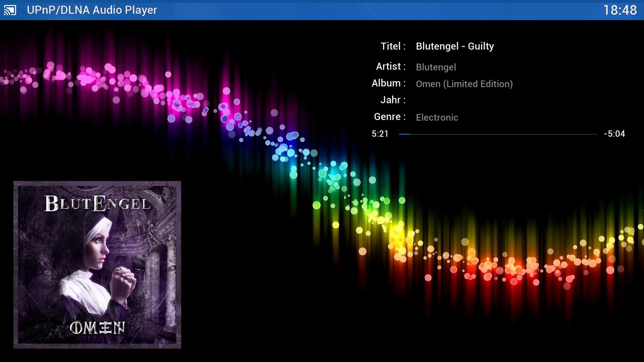This screenshot has width=644, height=362.
Task: Click the remaining time '-5:04'
Action: click(614, 134)
